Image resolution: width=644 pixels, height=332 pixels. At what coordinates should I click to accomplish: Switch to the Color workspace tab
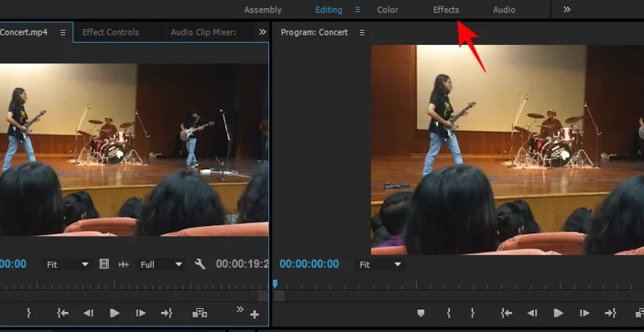[x=387, y=10]
